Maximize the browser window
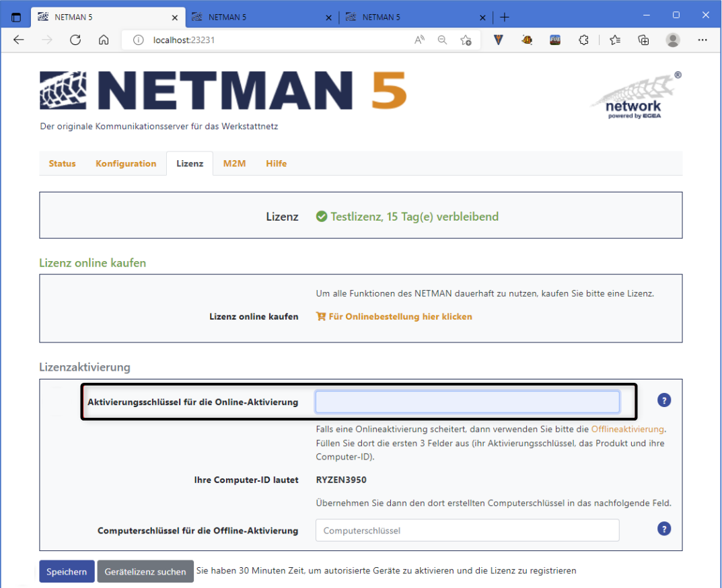Viewport: 722px width, 588px height. coord(676,15)
